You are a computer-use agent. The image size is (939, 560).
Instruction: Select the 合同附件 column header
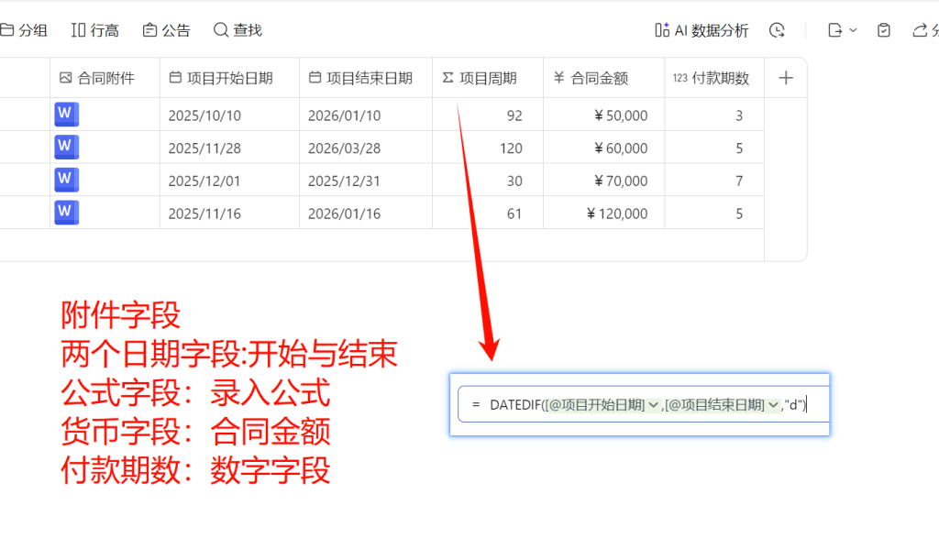click(x=105, y=78)
